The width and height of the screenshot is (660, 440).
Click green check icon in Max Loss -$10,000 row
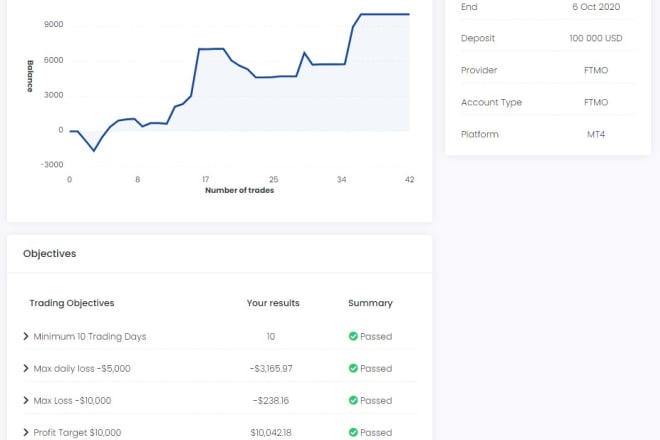pyautogui.click(x=353, y=401)
